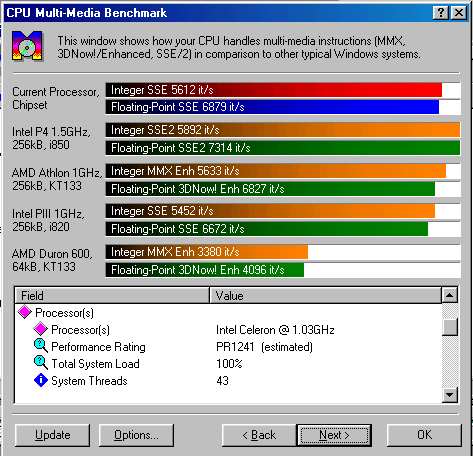Click the Total System Load magnifier icon
The width and height of the screenshot is (473, 456).
point(41,363)
